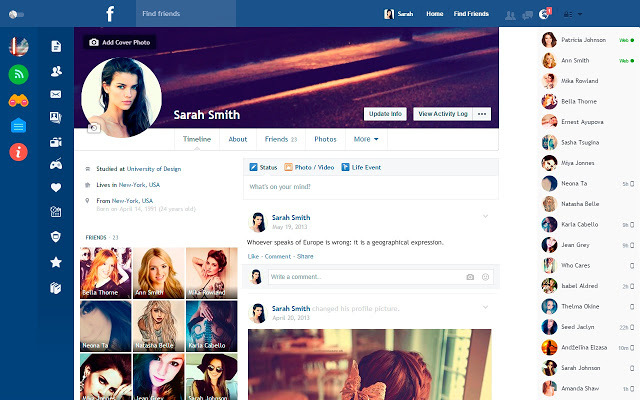This screenshot has width=640, height=400.
Task: Open the game controller sidebar icon
Action: tap(56, 164)
